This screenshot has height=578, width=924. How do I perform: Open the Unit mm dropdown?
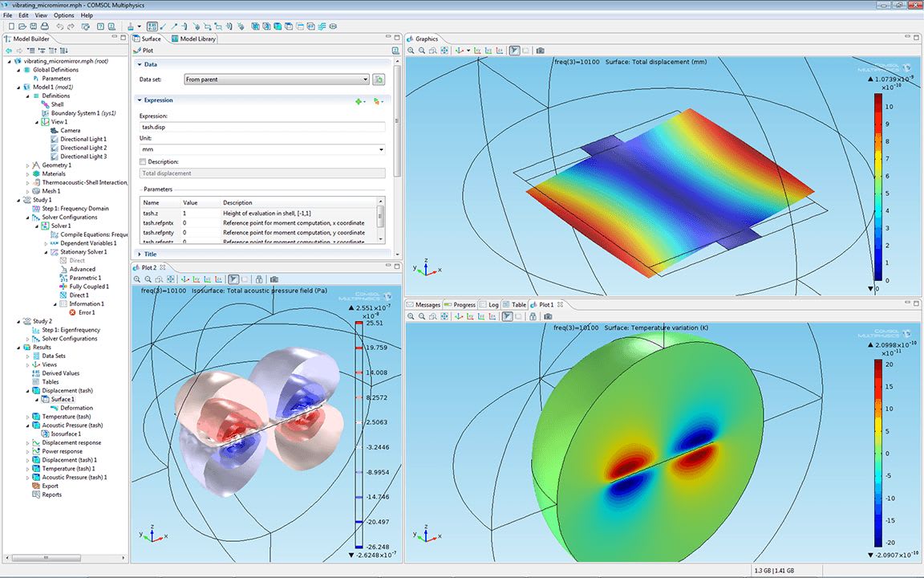tap(262, 149)
